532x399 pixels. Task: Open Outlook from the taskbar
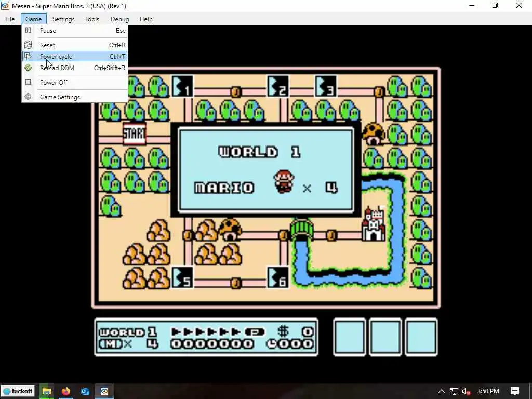pos(85,391)
